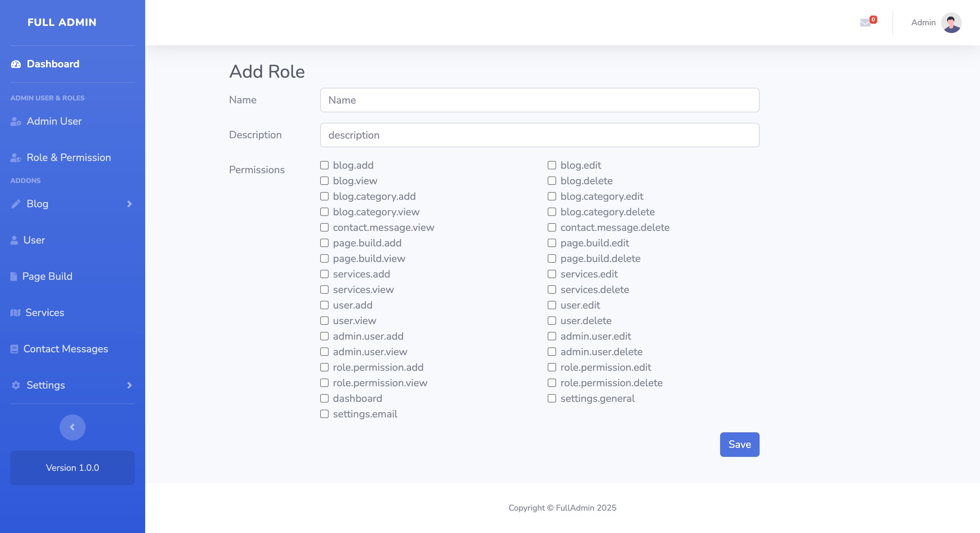Collapse the sidebar with round arrow button
The width and height of the screenshot is (980, 533).
pos(72,427)
